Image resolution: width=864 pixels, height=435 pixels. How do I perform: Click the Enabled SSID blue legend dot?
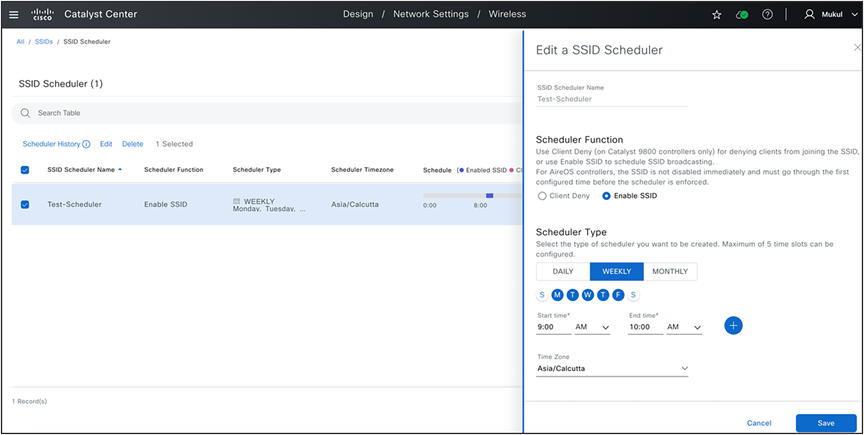tap(462, 170)
